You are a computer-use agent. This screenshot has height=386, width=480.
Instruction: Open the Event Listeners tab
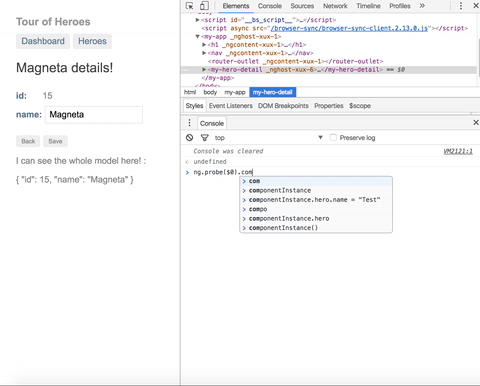231,106
